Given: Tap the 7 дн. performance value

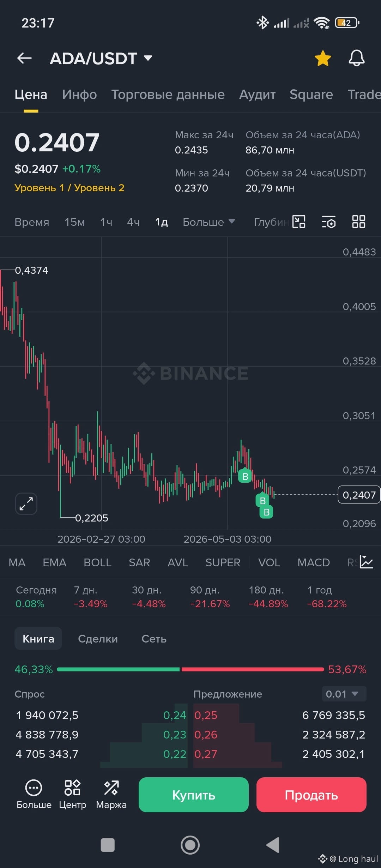Looking at the screenshot, I should coord(91,604).
